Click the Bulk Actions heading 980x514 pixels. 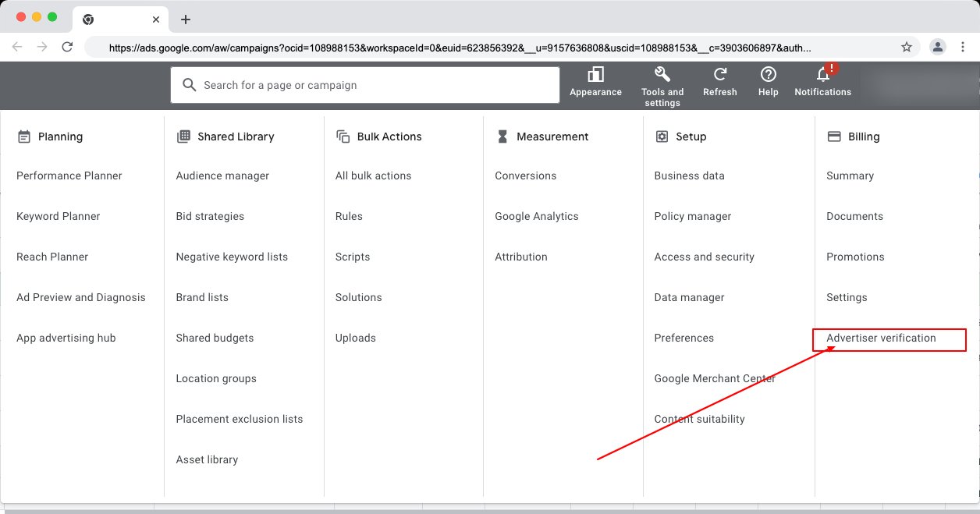click(x=389, y=136)
